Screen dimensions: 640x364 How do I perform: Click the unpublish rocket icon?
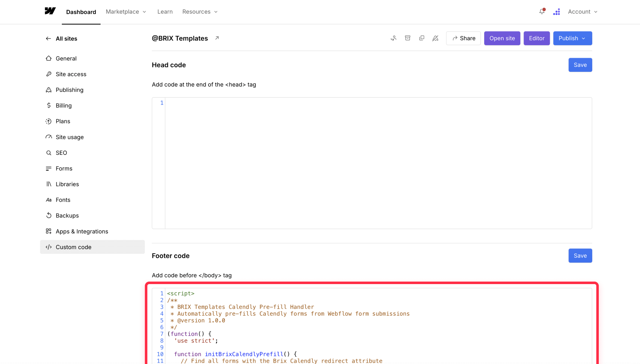(x=435, y=38)
